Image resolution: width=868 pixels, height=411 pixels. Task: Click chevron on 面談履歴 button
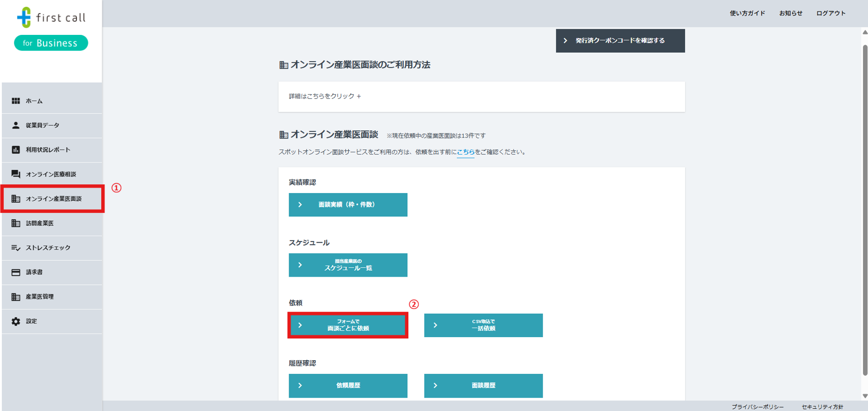[x=435, y=386]
